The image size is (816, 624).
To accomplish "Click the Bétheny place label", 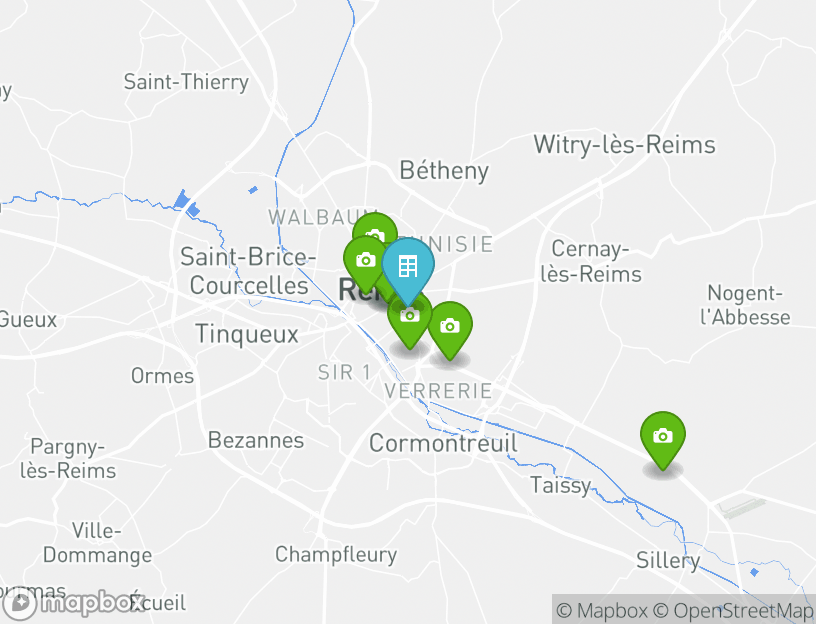I will pos(444,171).
